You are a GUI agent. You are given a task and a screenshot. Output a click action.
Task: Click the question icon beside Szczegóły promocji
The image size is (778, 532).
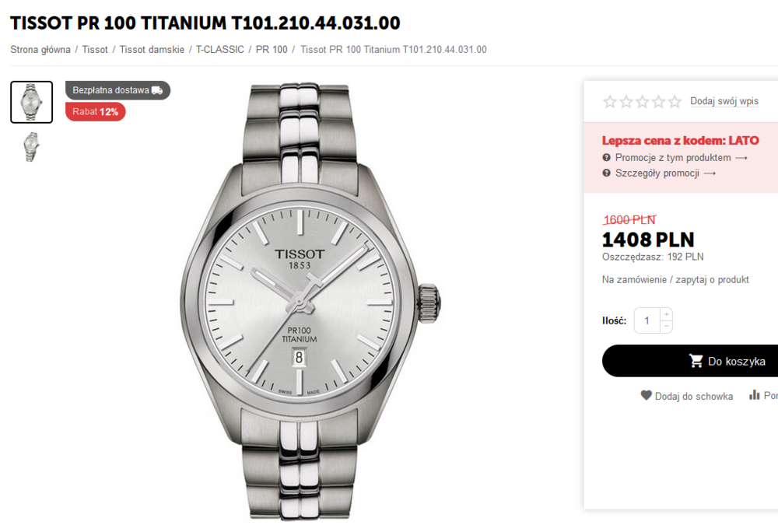(607, 173)
